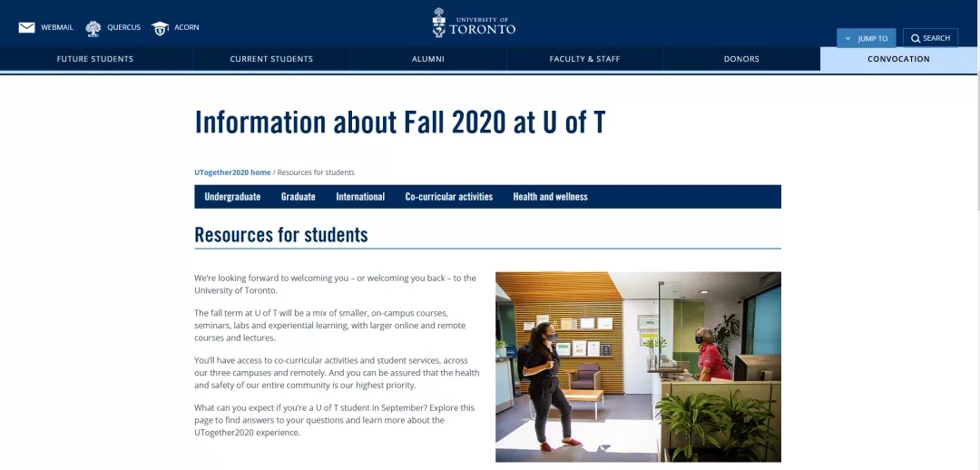Select the Graduate tab
Viewport: 980px width, 470px height.
click(299, 196)
